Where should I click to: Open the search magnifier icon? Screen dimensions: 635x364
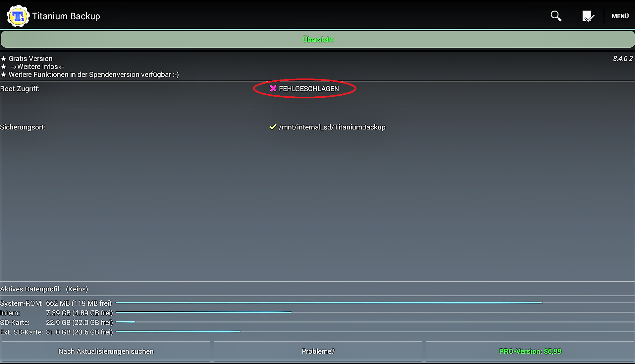click(556, 16)
